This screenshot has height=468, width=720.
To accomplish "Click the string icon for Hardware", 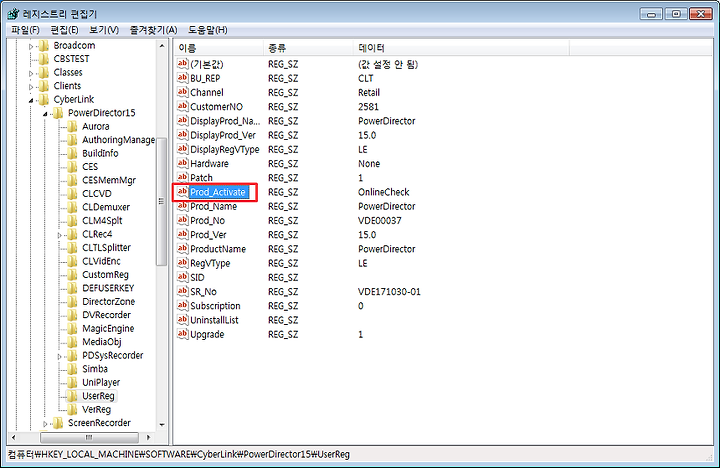I will (182, 164).
